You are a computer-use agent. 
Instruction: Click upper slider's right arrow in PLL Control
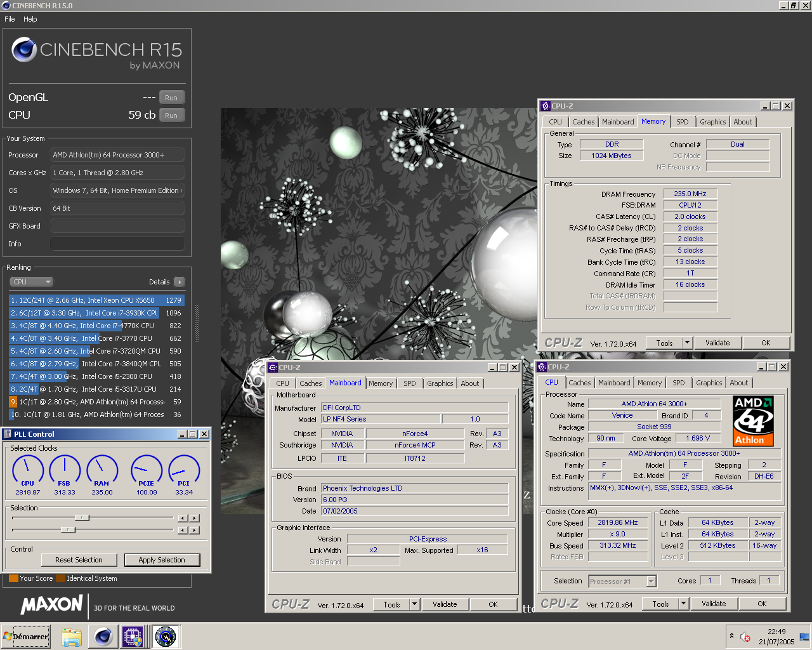[x=195, y=518]
